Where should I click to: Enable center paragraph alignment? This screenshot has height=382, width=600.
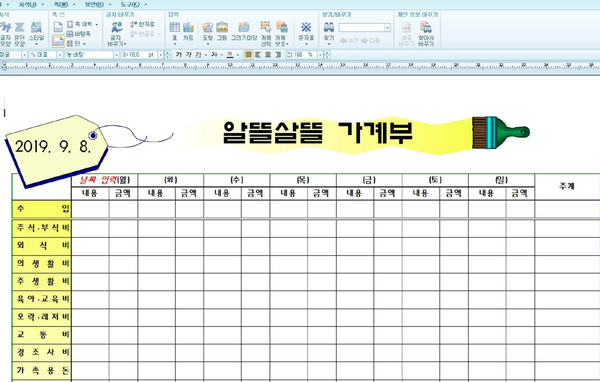(268, 55)
